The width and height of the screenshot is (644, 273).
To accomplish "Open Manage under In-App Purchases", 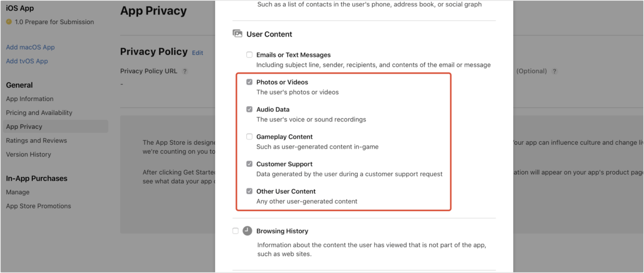I will coord(17,192).
